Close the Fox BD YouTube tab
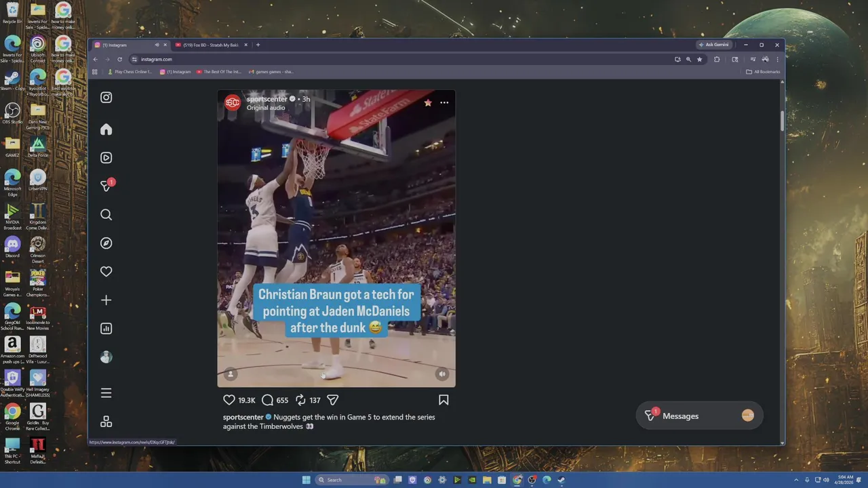868x488 pixels. [246, 45]
